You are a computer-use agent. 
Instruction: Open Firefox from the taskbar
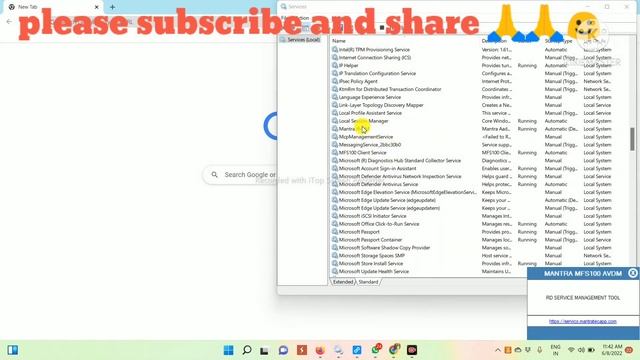point(320,350)
